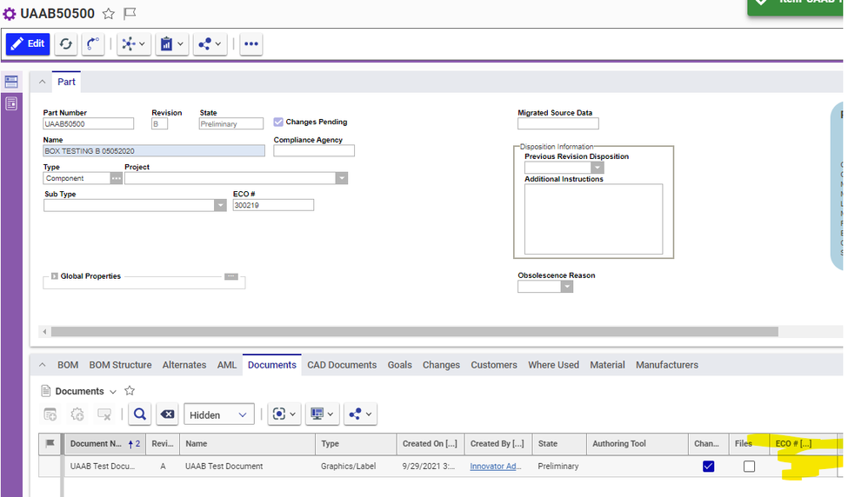This screenshot has width=868, height=497.
Task: Open the reports clipboard icon menu
Action: point(171,43)
